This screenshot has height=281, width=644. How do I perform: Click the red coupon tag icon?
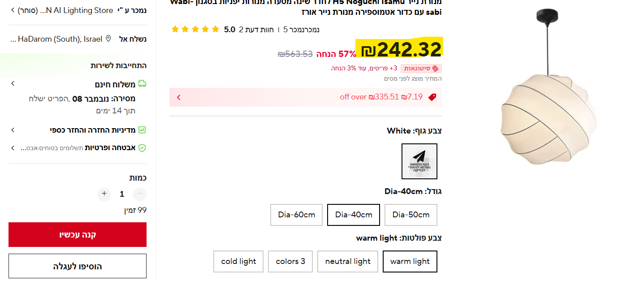click(432, 97)
